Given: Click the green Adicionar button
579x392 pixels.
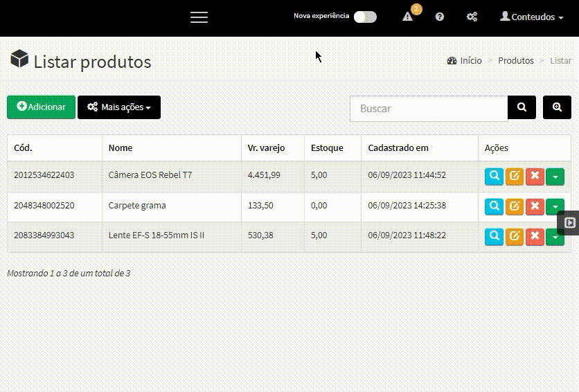Looking at the screenshot, I should (41, 107).
